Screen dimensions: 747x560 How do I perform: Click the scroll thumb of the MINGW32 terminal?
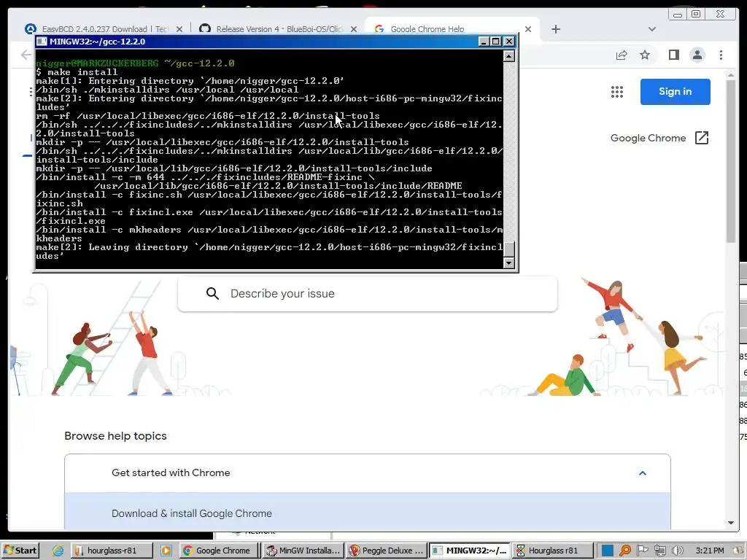point(508,249)
